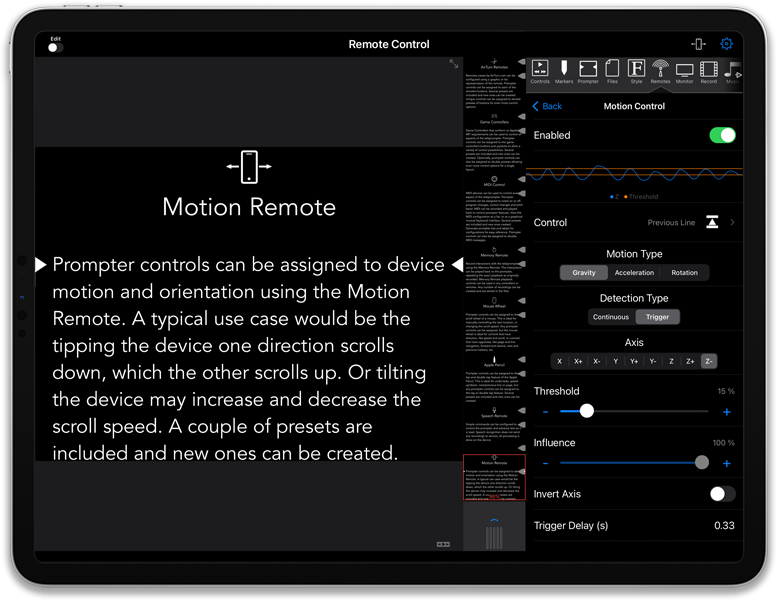The height and width of the screenshot is (601, 777).
Task: Edit the Trigger Delay value 0.33
Action: 724,526
